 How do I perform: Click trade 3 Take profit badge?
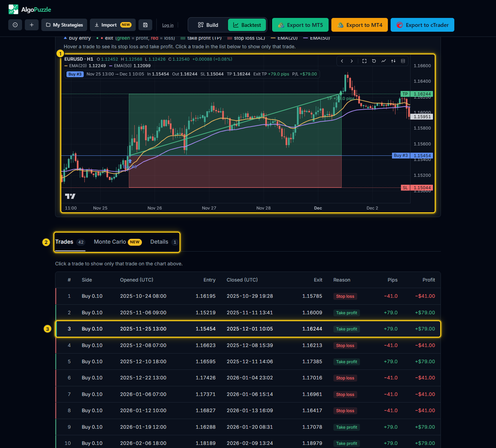tap(347, 329)
